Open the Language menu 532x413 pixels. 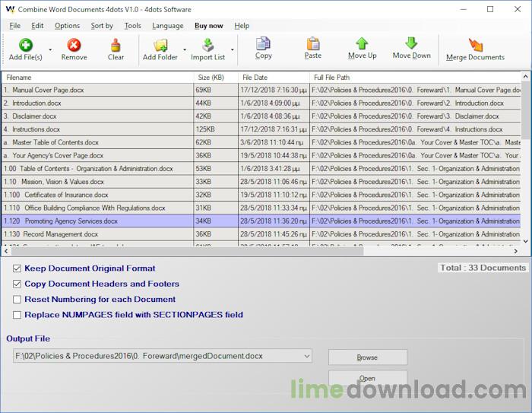coord(168,26)
